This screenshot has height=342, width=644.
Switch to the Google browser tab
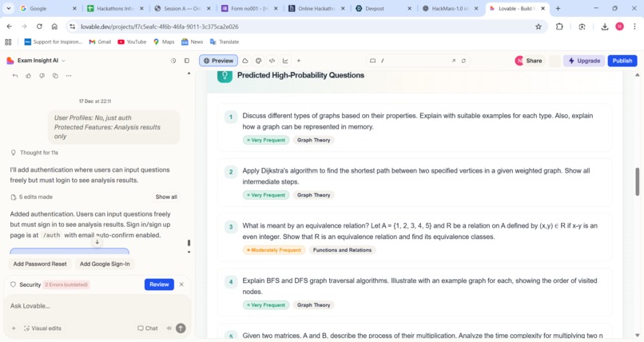47,8
